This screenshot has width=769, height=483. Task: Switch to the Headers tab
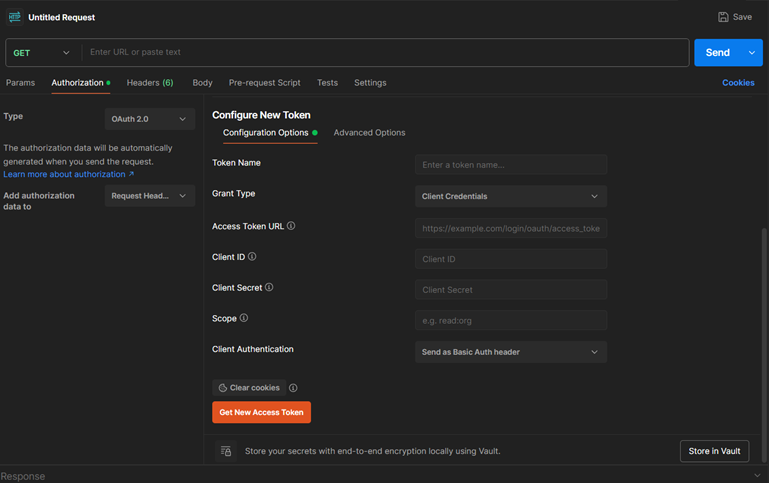[x=149, y=83]
